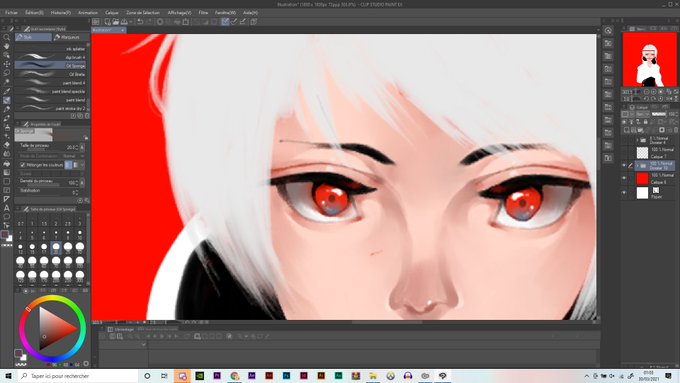Toggle visibility of Dossier 4 folder
Screen dimensions: 680x383
(x=624, y=140)
